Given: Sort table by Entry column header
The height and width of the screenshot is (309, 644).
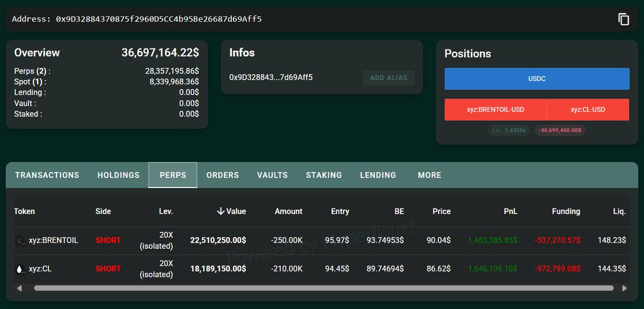Looking at the screenshot, I should click(x=340, y=211).
